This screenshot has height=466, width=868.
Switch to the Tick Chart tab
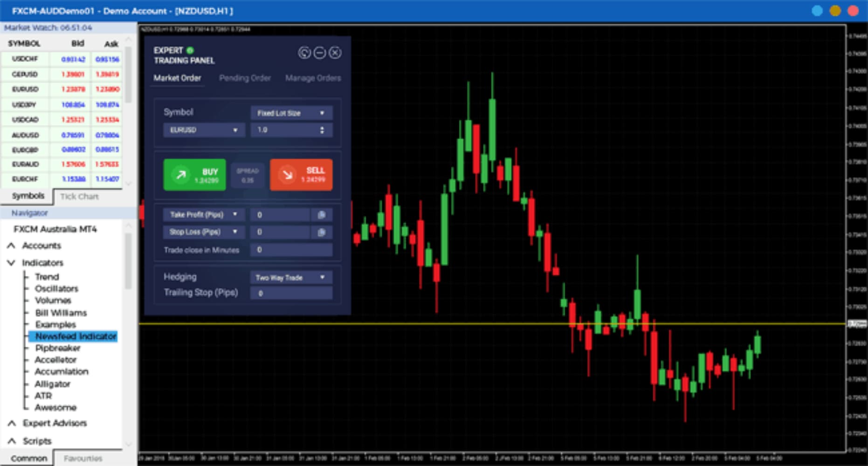pos(79,197)
